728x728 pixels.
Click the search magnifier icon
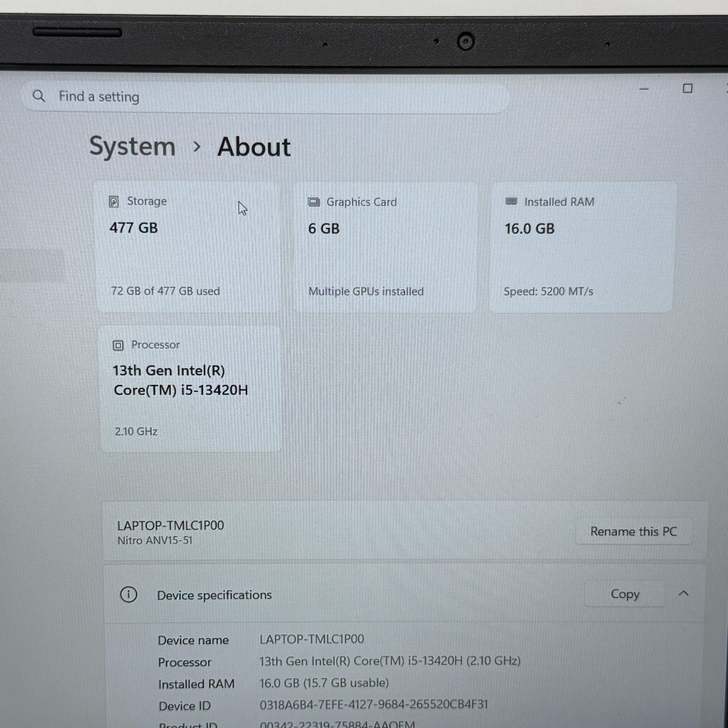[39, 96]
